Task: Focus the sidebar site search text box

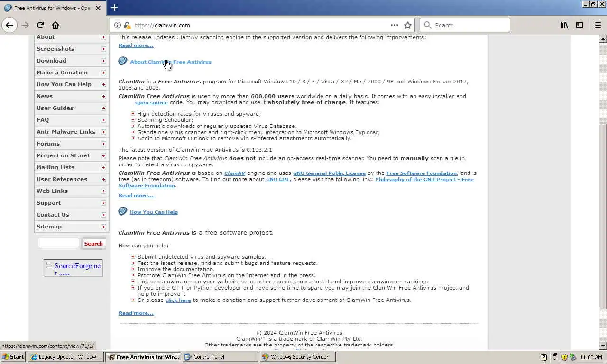Action: click(x=58, y=243)
